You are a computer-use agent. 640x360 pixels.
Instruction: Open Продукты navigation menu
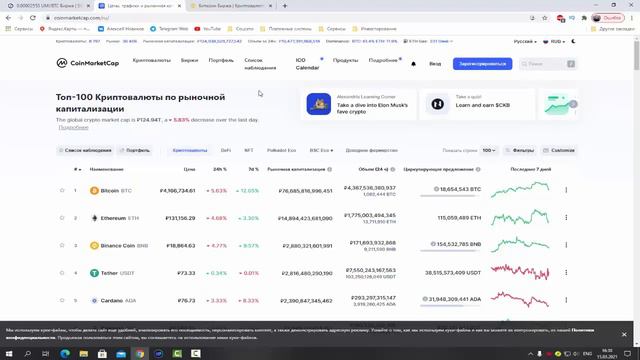(x=345, y=60)
